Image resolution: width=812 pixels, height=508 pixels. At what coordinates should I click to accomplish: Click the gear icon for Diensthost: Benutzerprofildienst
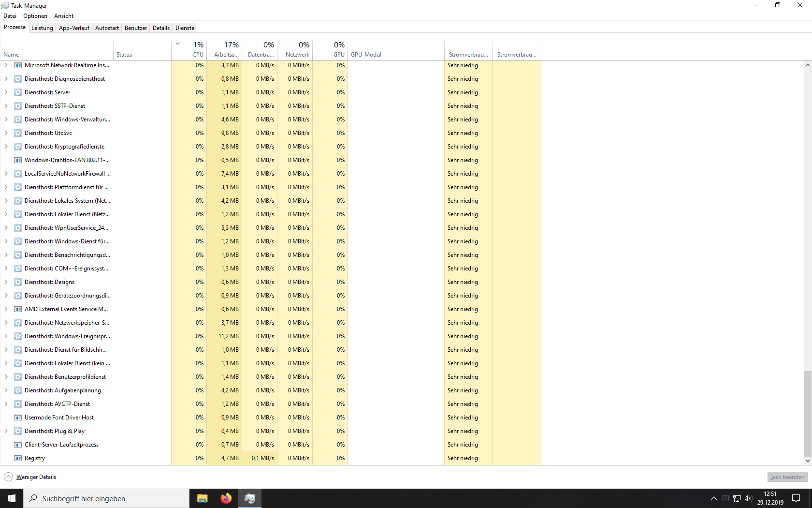coord(18,377)
